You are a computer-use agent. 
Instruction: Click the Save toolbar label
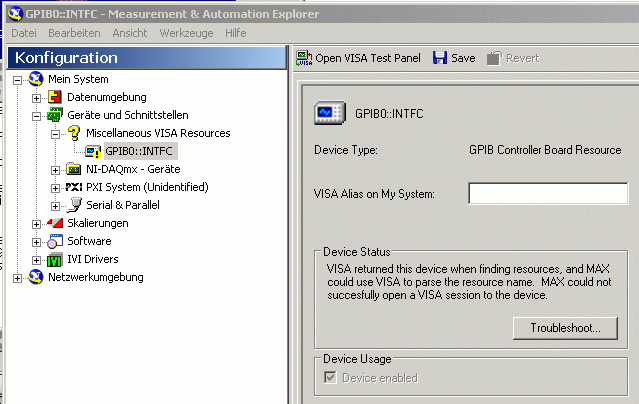point(463,58)
